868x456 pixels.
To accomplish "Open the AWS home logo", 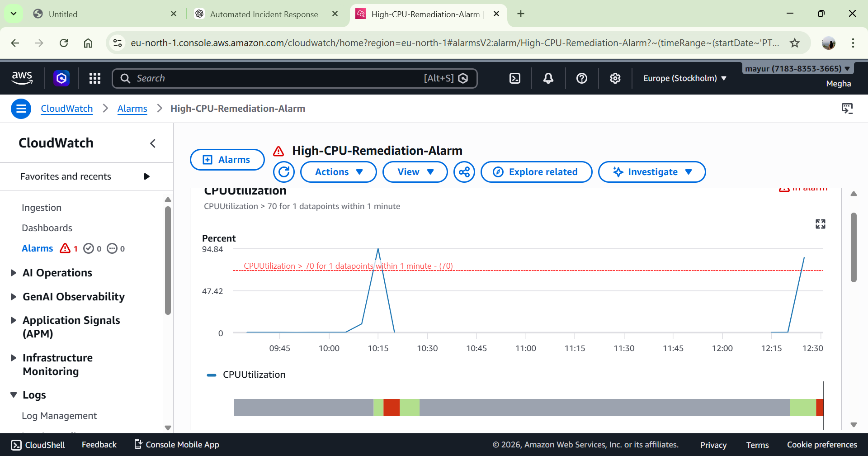I will coord(22,78).
